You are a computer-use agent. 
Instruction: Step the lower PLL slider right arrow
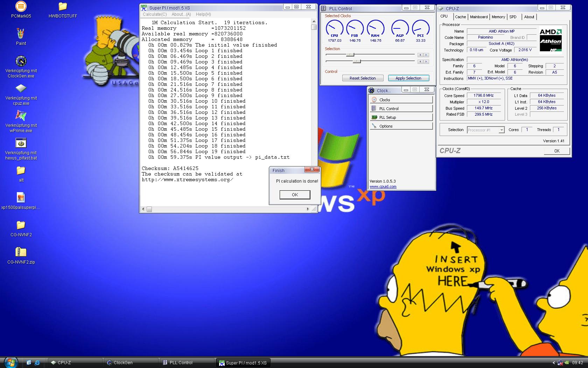point(426,62)
